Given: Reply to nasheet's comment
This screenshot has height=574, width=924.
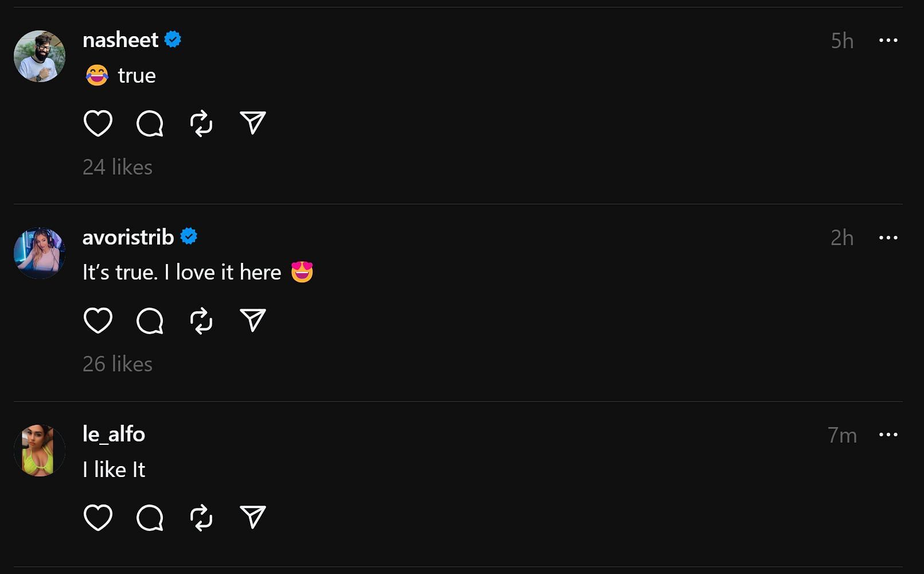Looking at the screenshot, I should pyautogui.click(x=150, y=123).
